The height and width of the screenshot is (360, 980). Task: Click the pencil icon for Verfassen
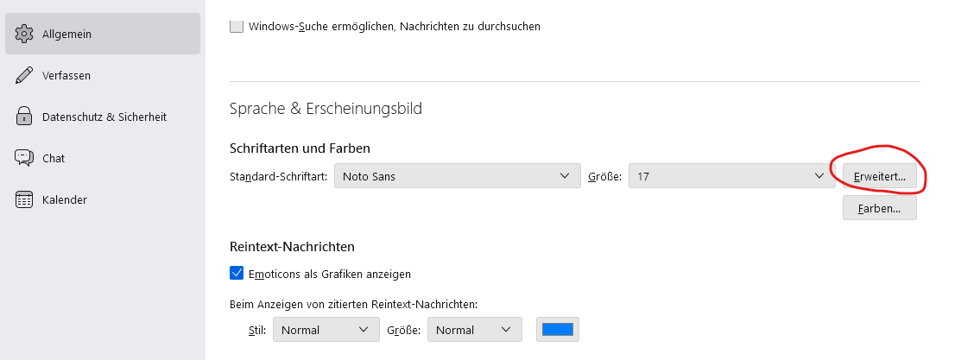(24, 75)
